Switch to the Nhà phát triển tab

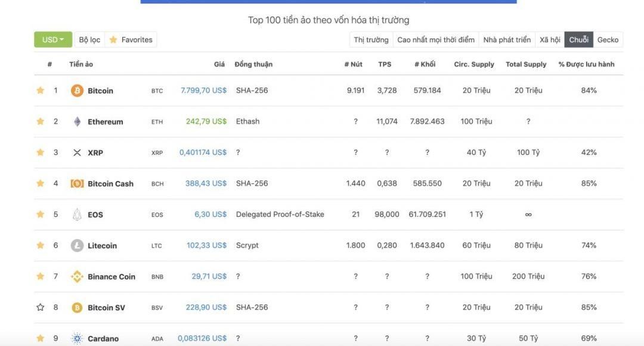click(x=507, y=40)
